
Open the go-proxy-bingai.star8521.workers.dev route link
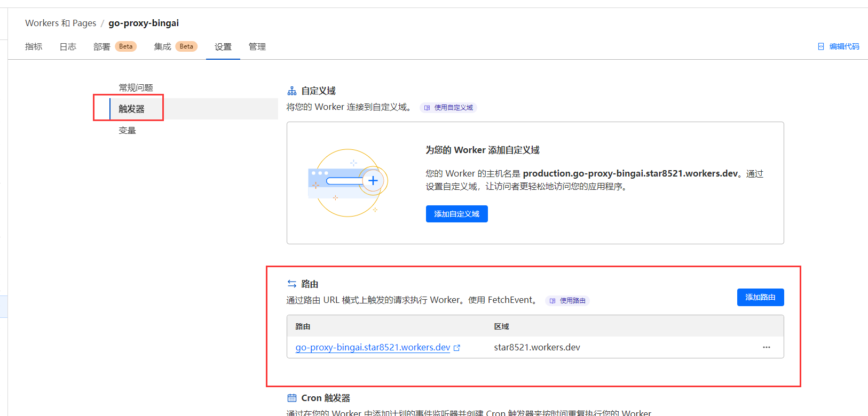click(373, 347)
